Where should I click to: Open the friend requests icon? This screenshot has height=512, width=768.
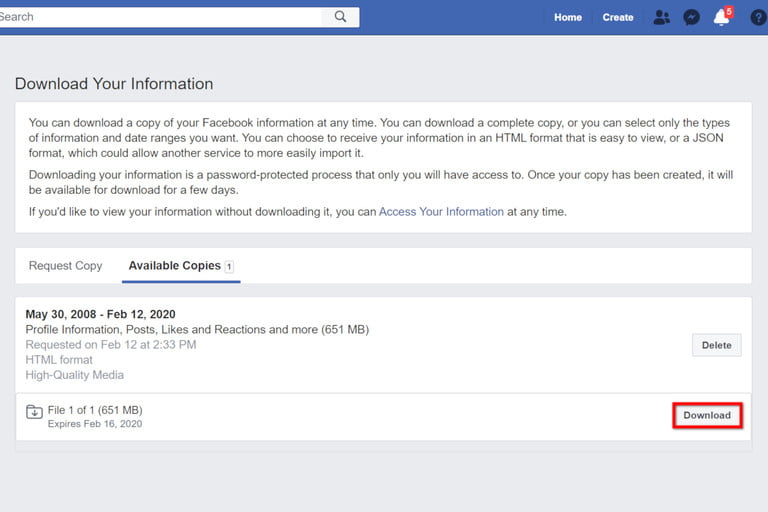pyautogui.click(x=661, y=17)
